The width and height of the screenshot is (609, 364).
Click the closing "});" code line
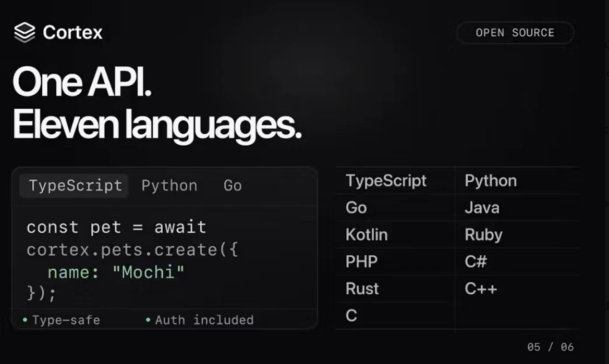point(42,293)
